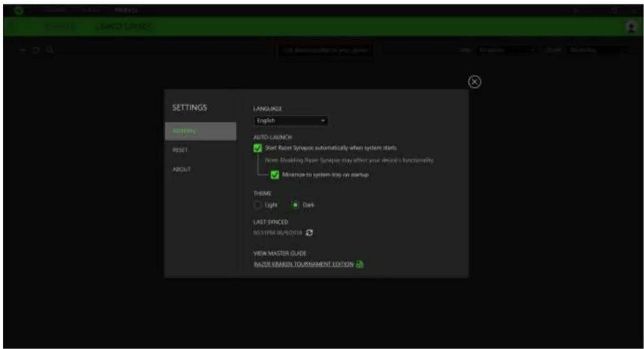Screen dimensions: 644x349
Task: Click the sync refresh icon under Last Synced
Action: (x=310, y=233)
